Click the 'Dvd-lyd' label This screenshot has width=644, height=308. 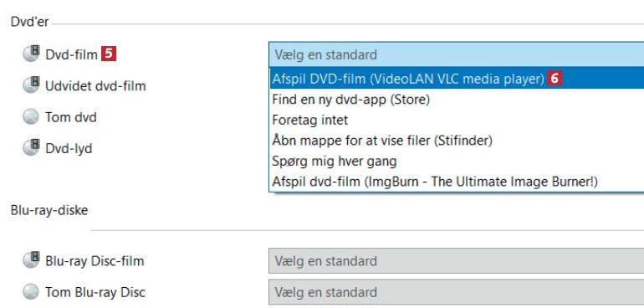[x=69, y=148]
